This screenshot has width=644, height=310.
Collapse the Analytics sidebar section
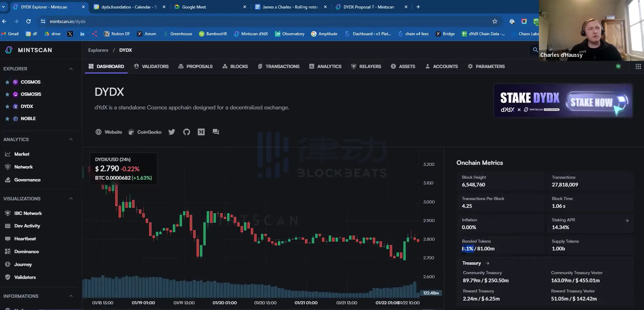[x=71, y=139]
